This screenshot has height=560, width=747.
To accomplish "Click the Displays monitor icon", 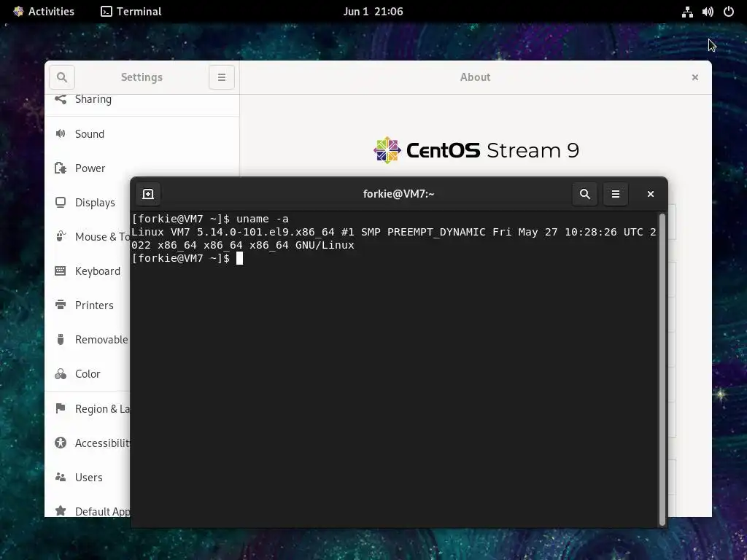I will click(x=61, y=203).
